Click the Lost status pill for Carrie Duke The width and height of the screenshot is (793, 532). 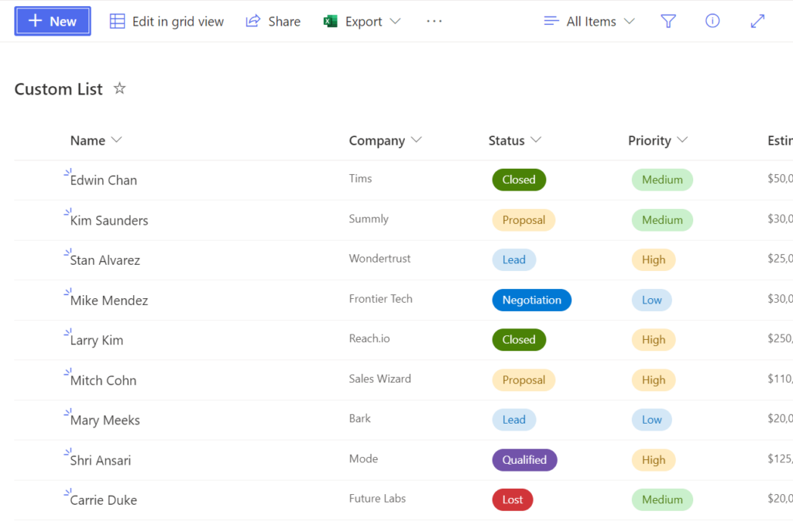(x=513, y=499)
